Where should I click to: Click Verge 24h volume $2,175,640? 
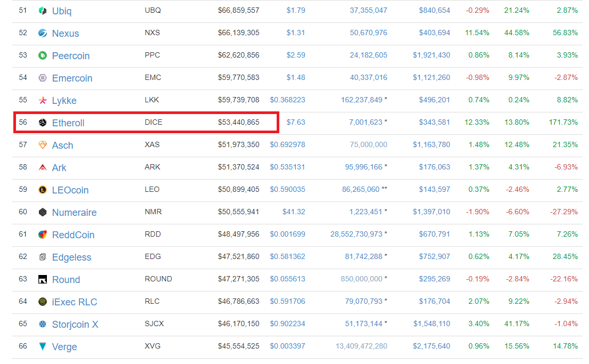pyautogui.click(x=431, y=346)
